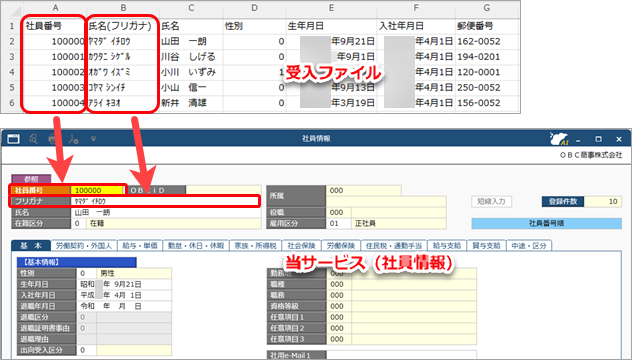Click the 氏名 field showing 山田 一朗

point(166,212)
